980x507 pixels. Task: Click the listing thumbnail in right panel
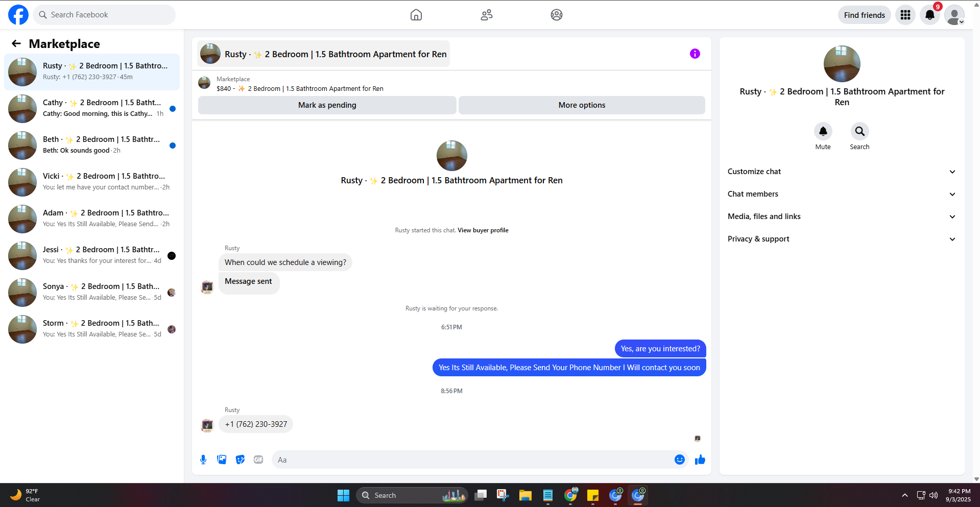pos(842,64)
